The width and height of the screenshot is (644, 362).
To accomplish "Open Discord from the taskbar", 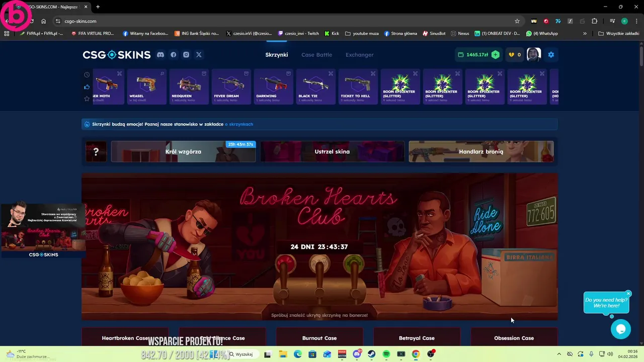I will pos(357,354).
